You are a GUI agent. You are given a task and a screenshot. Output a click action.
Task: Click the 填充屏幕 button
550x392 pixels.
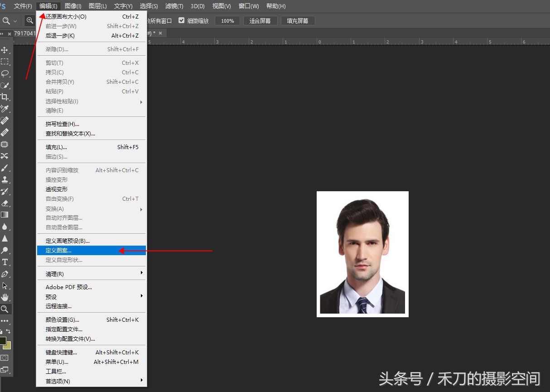[x=298, y=21]
